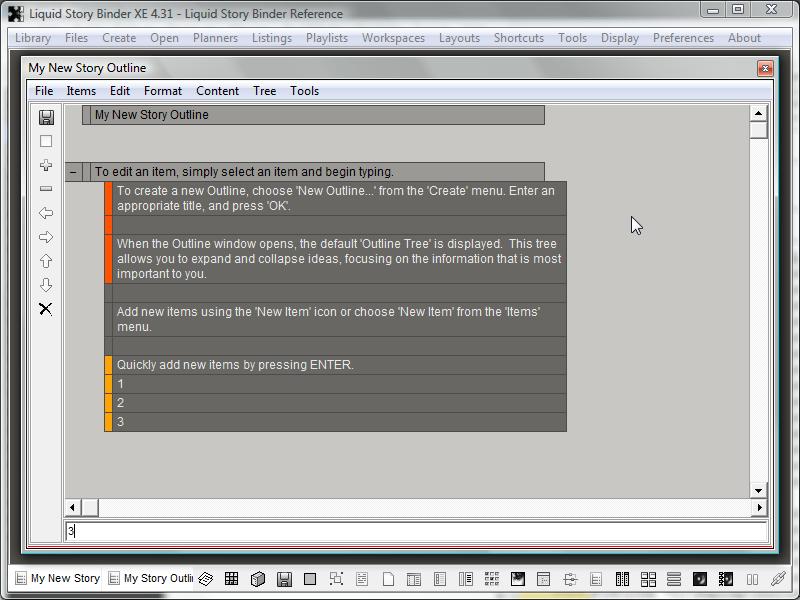Click the vertical scrollbar down arrow
Screen dimensions: 800x600
[758, 490]
